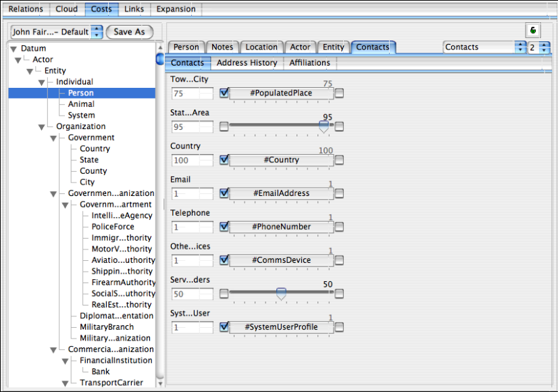Uncheck the Country #Country checkbox
The width and height of the screenshot is (558, 392).
[224, 160]
